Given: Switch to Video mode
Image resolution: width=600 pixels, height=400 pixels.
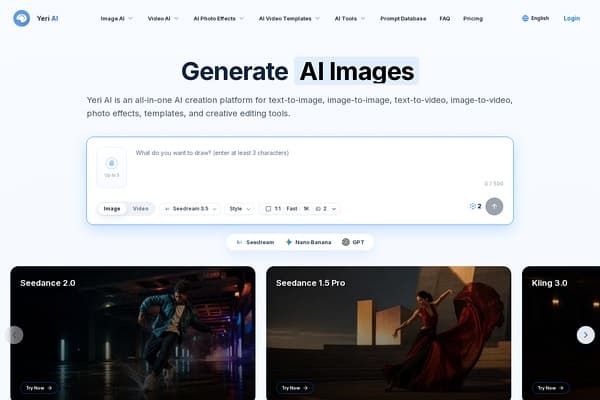Looking at the screenshot, I should pyautogui.click(x=140, y=209).
